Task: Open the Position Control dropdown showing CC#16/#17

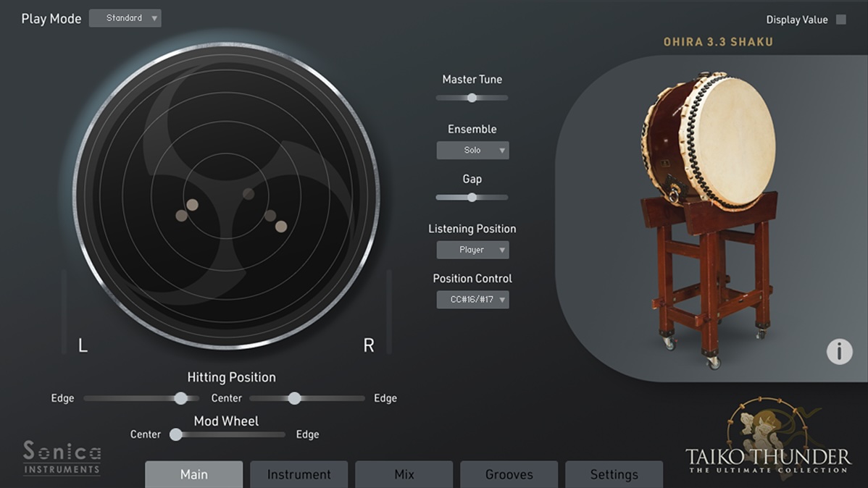Action: tap(472, 299)
